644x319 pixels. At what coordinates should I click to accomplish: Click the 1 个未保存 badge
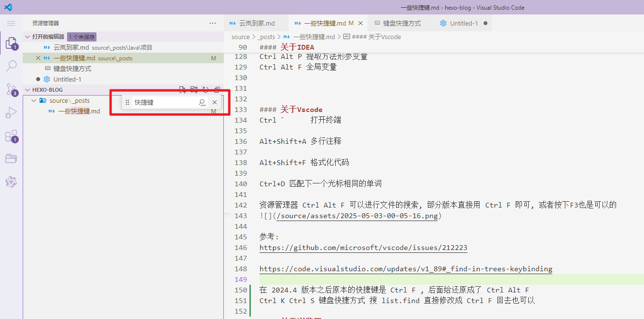82,37
